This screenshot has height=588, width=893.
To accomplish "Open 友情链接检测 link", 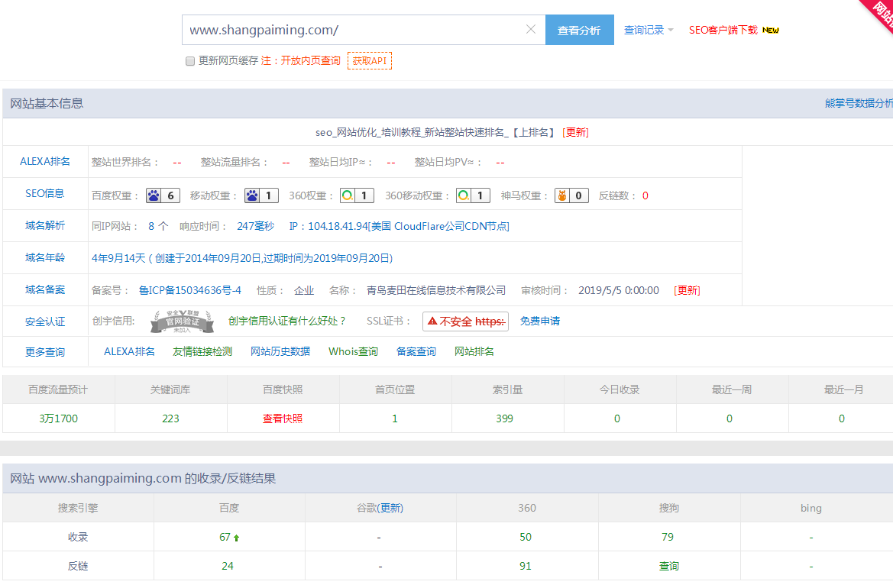I will pyautogui.click(x=202, y=352).
